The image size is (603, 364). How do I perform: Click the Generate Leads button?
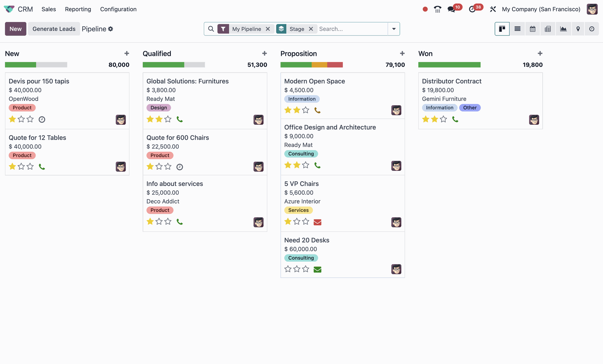coord(54,29)
